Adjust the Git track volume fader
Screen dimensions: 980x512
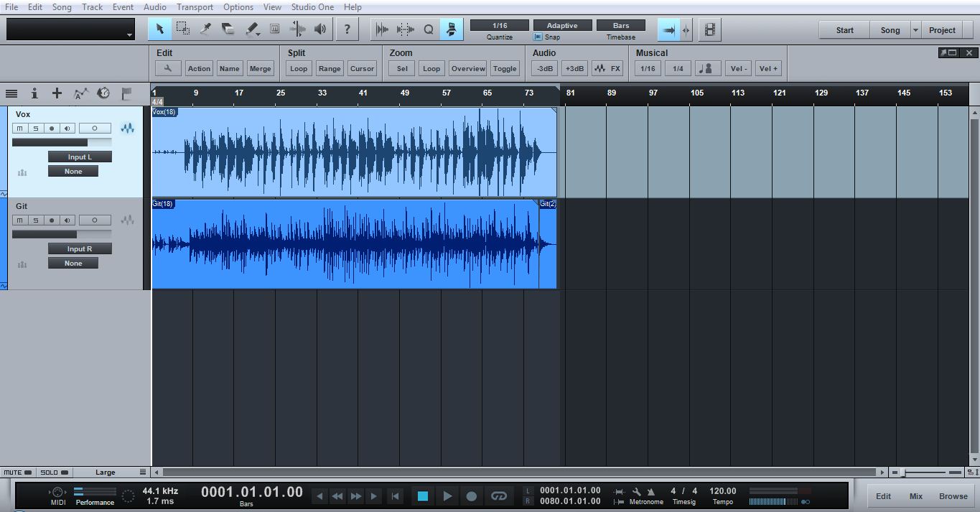[62, 234]
